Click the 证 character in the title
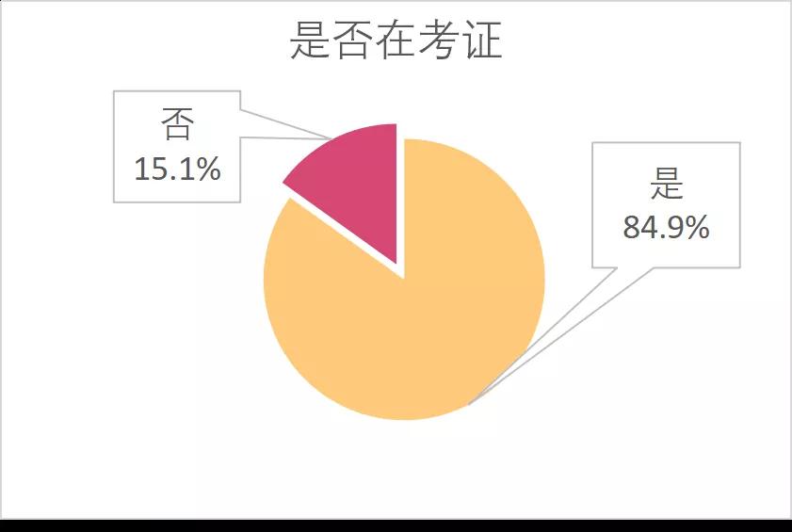Screen dimensions: 792x532 point(482,40)
